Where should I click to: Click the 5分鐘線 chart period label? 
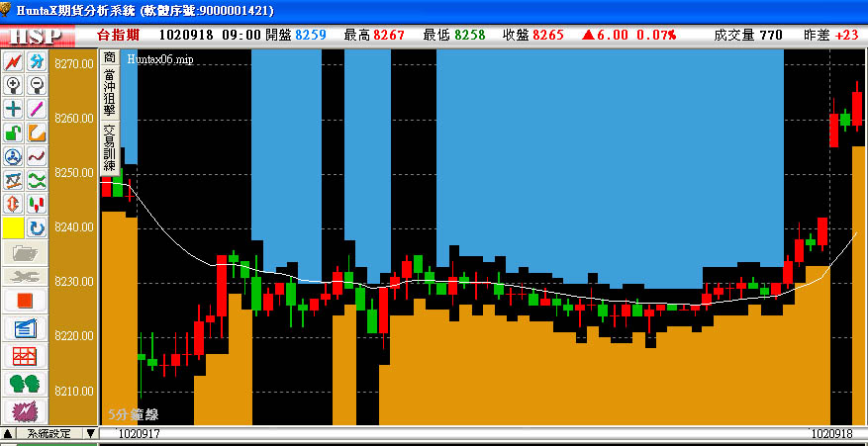point(134,415)
